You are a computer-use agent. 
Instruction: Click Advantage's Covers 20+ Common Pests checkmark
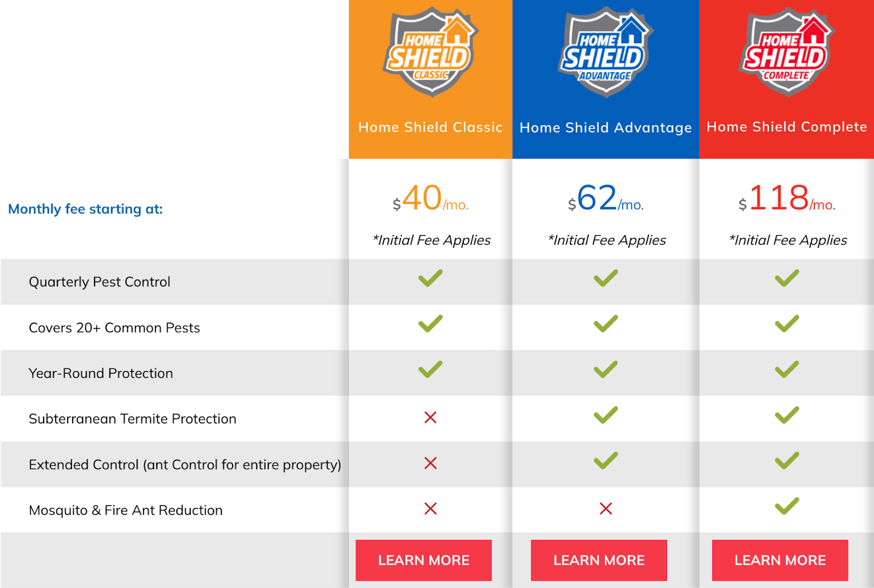coord(606,324)
